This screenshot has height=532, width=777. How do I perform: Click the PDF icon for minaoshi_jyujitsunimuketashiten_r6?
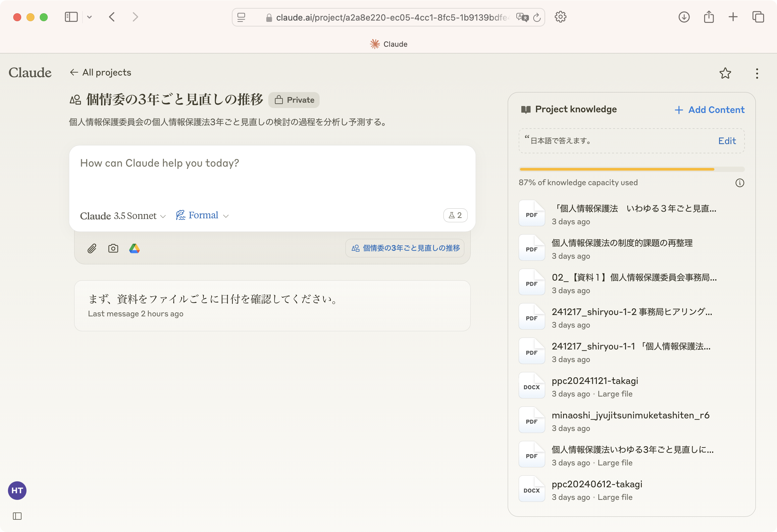(x=532, y=420)
